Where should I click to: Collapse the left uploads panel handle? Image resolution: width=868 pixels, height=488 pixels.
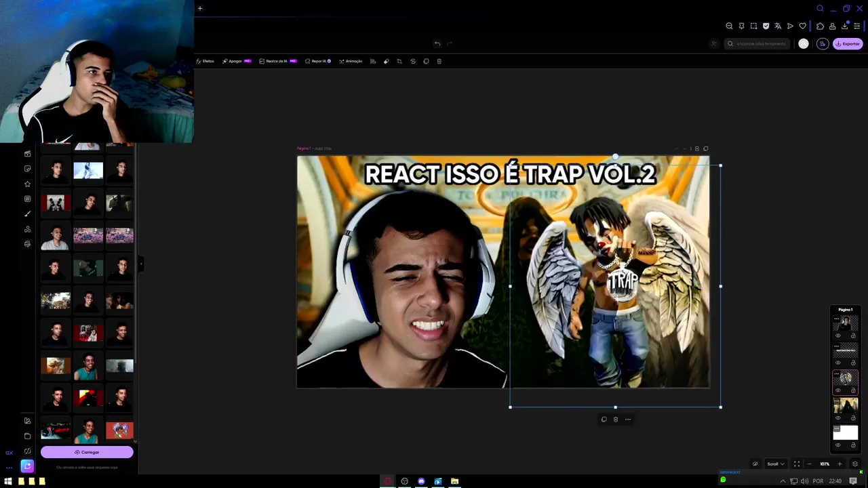(140, 264)
